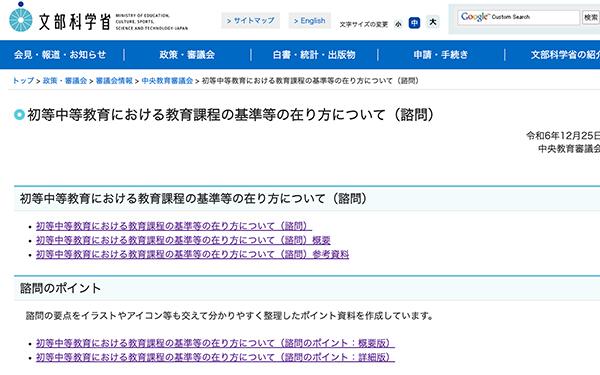Focus the Google Custom Search field

coord(518,17)
